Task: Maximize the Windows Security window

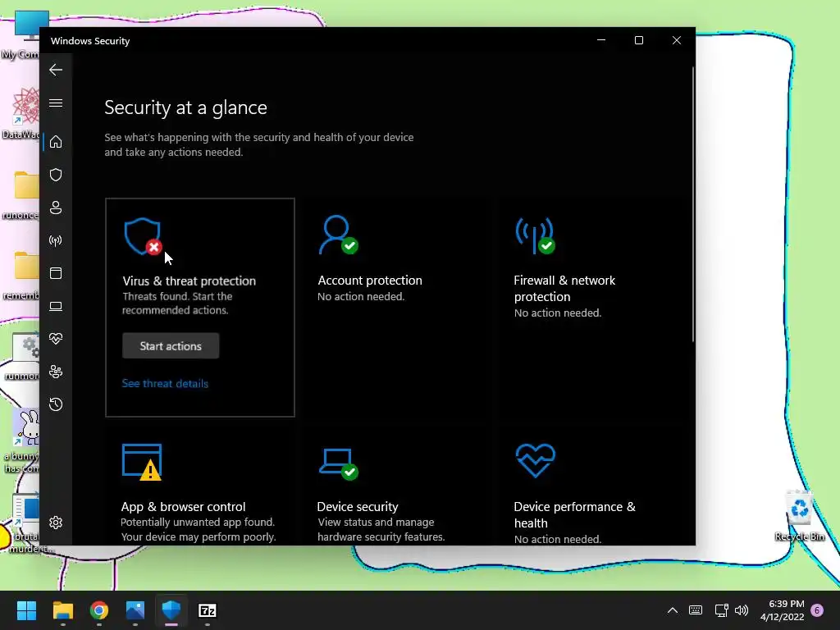Action: [638, 40]
